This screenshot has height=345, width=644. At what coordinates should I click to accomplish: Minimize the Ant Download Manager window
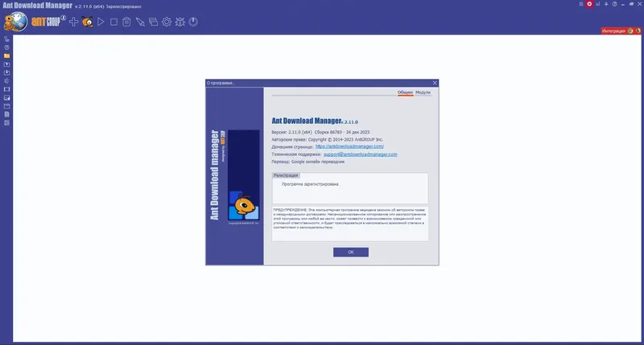pyautogui.click(x=622, y=4)
